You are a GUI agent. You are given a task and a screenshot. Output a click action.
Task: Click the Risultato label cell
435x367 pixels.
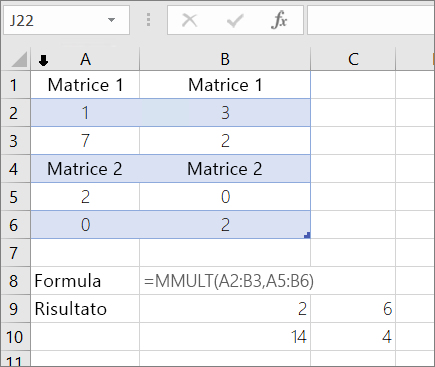(x=85, y=309)
